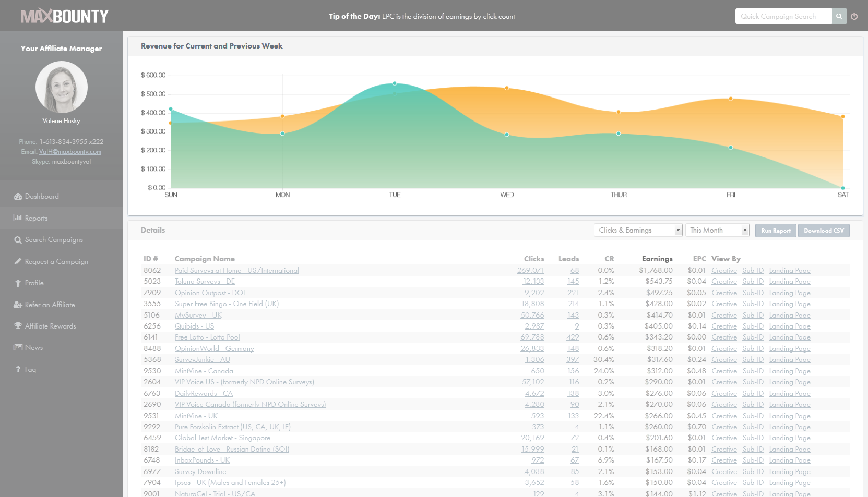The image size is (868, 497).
Task: Click the Quick Campaign Search field
Action: [x=783, y=16]
